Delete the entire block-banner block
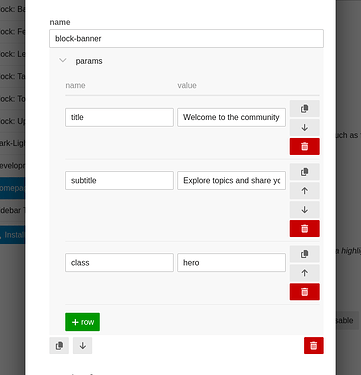Image resolution: width=361 pixels, height=375 pixels. [314, 346]
